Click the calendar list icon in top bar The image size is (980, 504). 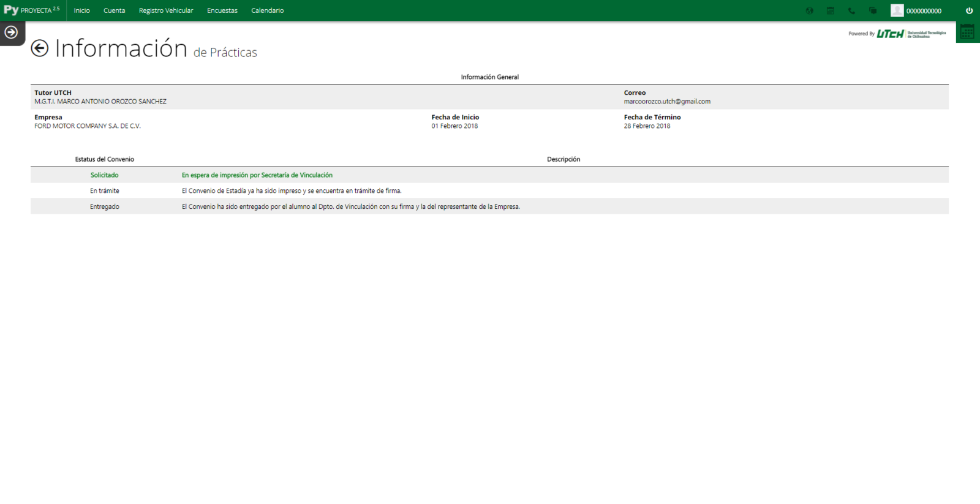coord(830,10)
